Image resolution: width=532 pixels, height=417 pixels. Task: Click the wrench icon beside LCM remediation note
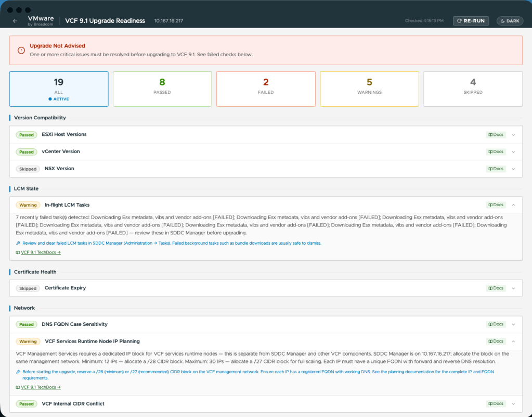(x=18, y=243)
